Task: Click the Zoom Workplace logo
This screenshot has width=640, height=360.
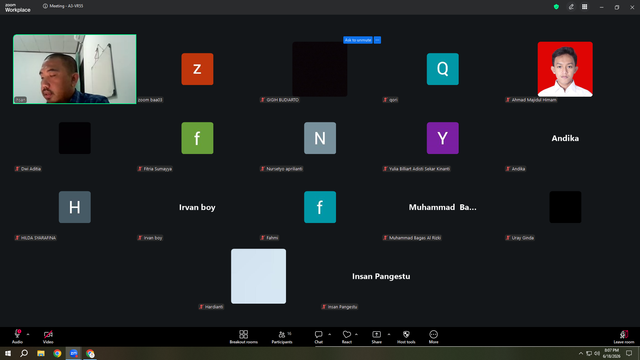Action: point(18,8)
